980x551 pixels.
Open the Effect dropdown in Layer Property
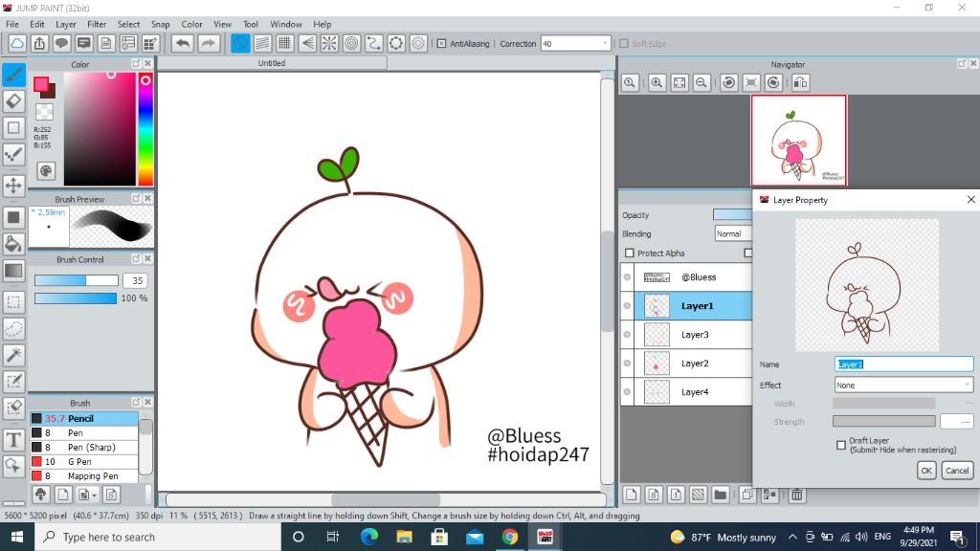tap(903, 385)
